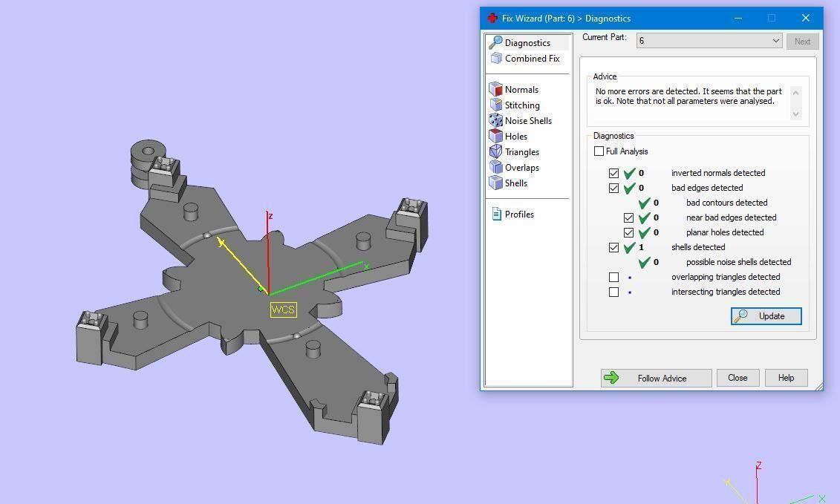Uncheck bad edges detected checkbox
The image size is (840, 504).
point(614,188)
